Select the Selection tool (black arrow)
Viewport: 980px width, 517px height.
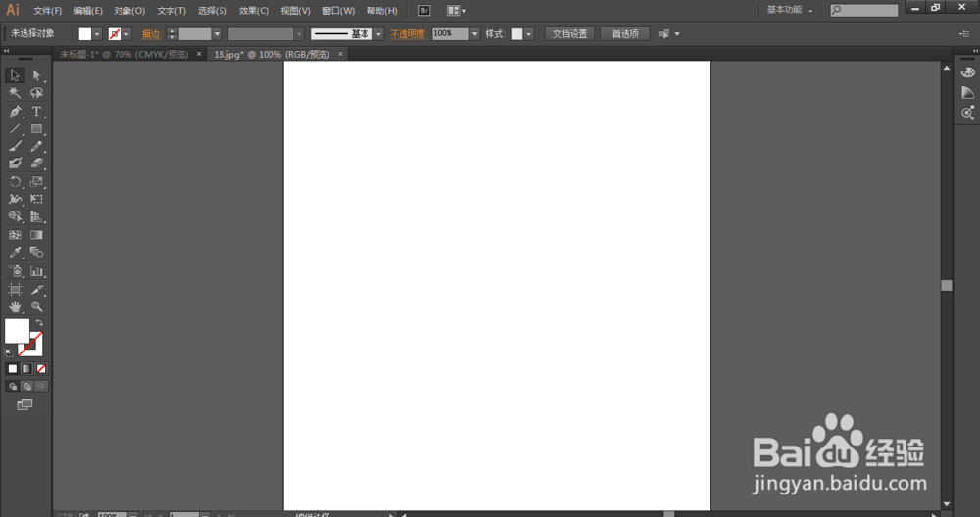tap(15, 75)
